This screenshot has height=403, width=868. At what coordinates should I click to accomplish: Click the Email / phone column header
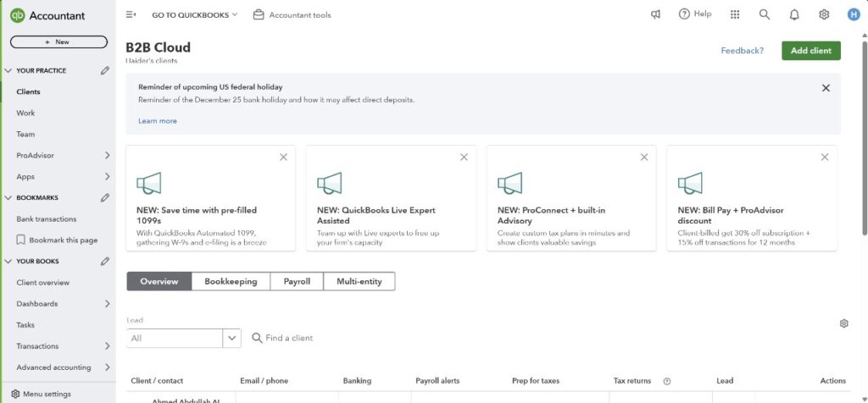264,381
